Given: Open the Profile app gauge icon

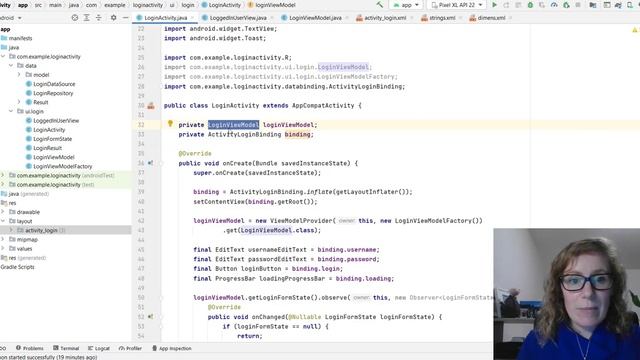Looking at the screenshot, I should pyautogui.click(x=554, y=5).
